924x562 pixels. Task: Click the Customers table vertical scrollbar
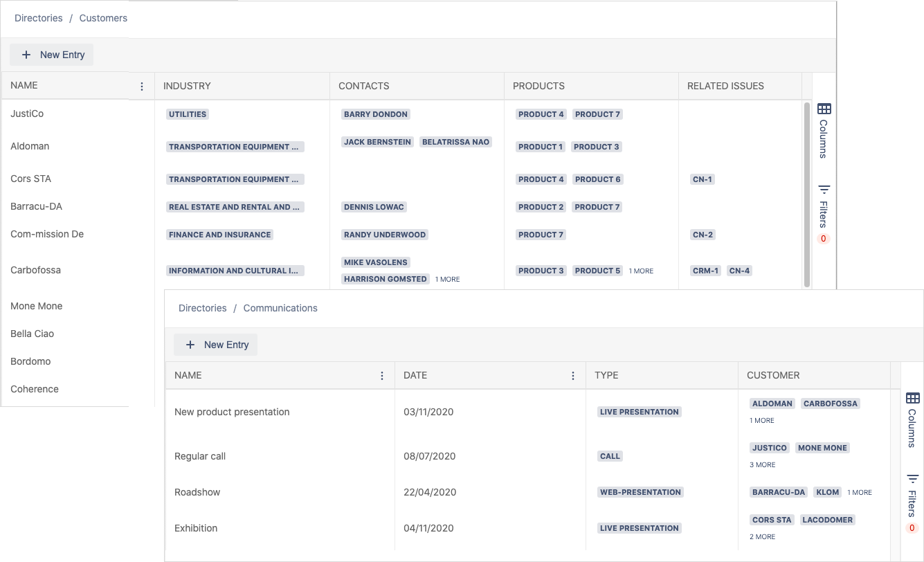(806, 194)
